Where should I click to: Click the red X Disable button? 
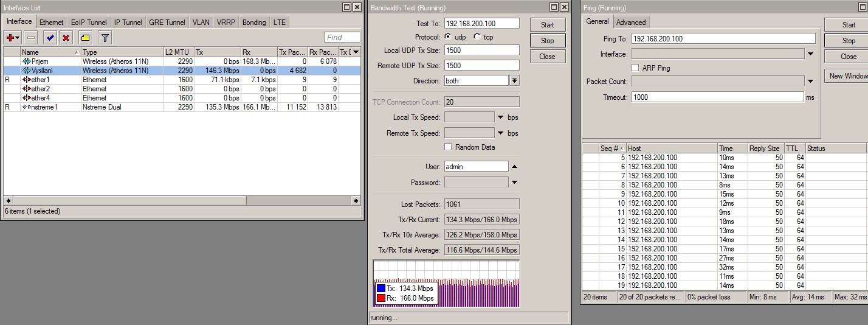tap(66, 38)
